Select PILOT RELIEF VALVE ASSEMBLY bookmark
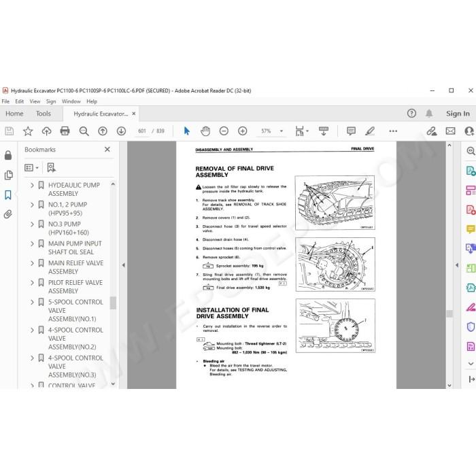476x476 pixels. coord(75,287)
